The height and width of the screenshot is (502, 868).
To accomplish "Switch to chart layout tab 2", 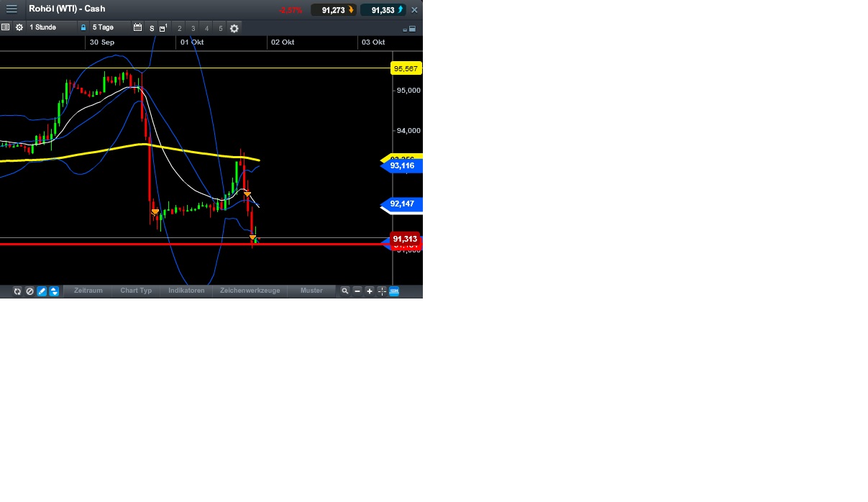I will (179, 28).
